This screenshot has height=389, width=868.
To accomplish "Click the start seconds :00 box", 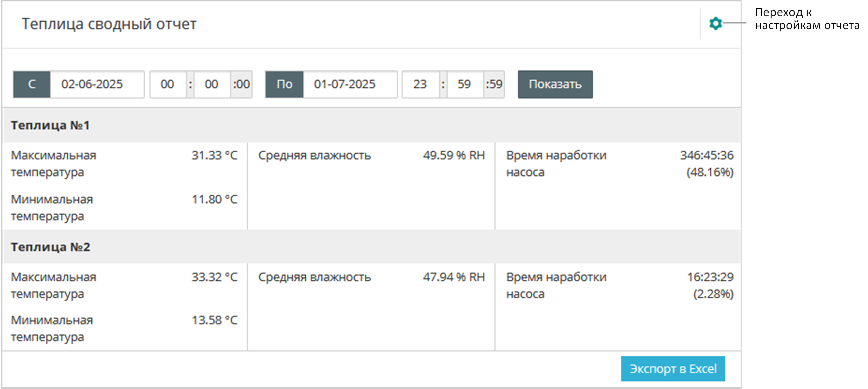I will tap(242, 85).
